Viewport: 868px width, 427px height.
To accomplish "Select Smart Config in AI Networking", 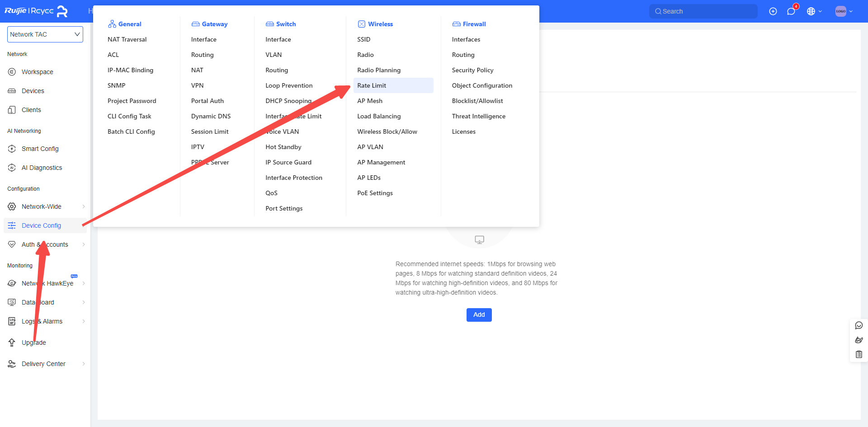I will (x=40, y=149).
